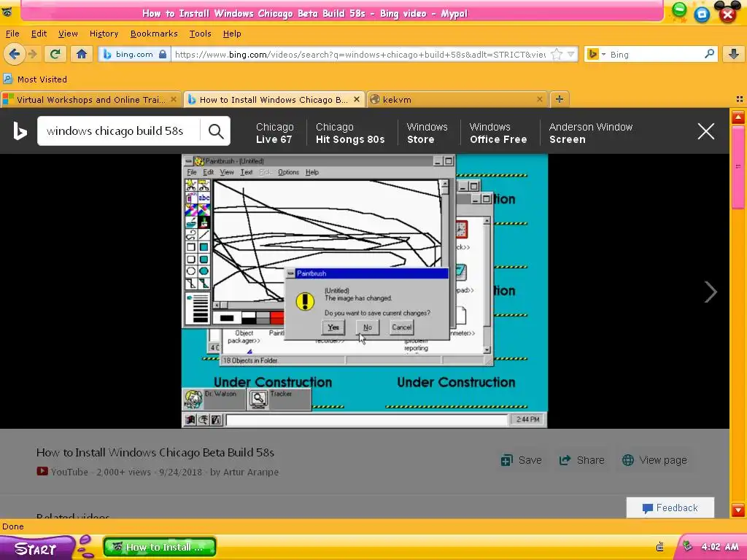Open the URL history dropdown arrow
747x560 pixels.
tap(570, 54)
